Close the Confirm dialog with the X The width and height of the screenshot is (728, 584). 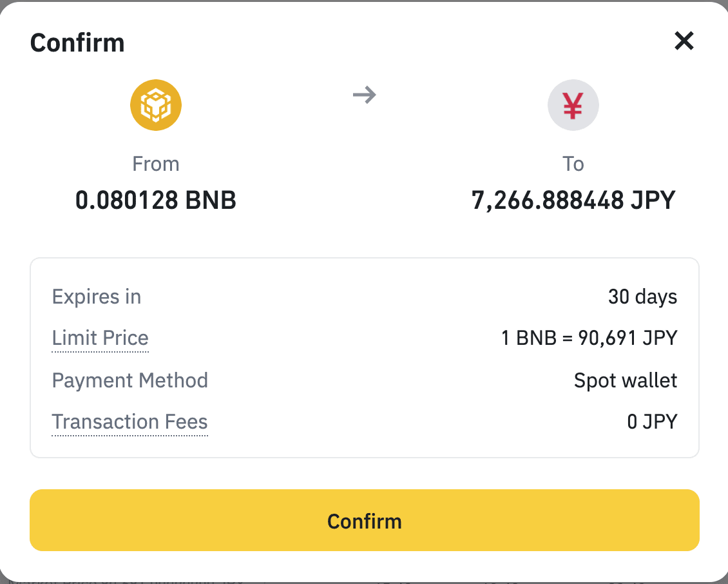click(x=684, y=42)
